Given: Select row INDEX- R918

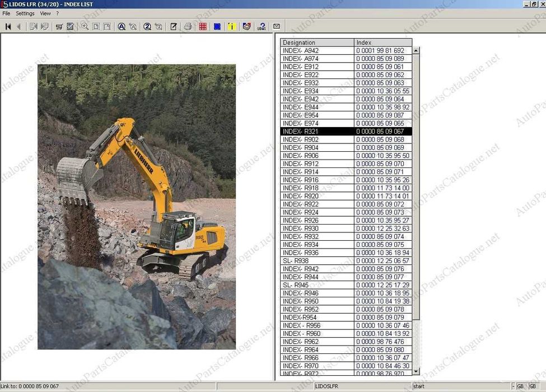Looking at the screenshot, I should [346, 188].
